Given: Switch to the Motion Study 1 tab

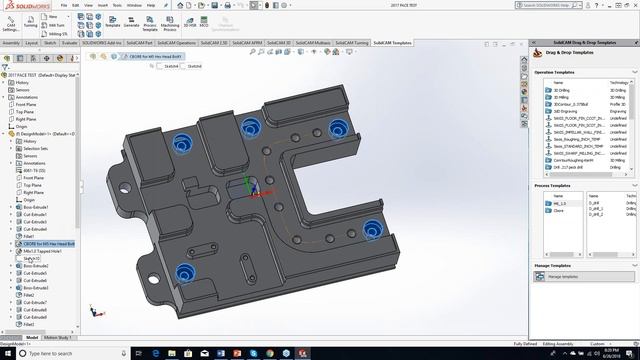Looking at the screenshot, I should tap(58, 338).
